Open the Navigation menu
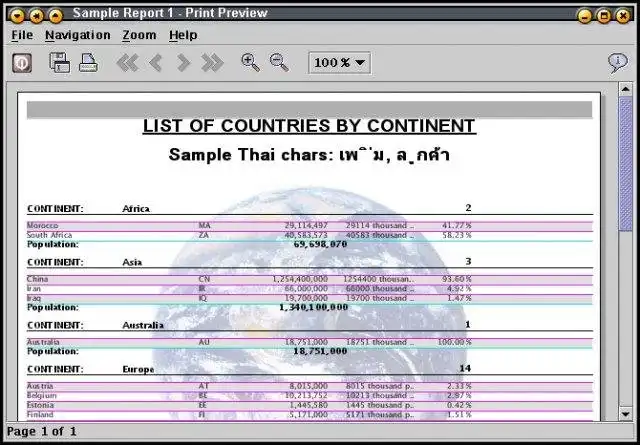Image resolution: width=640 pixels, height=445 pixels. 78,36
